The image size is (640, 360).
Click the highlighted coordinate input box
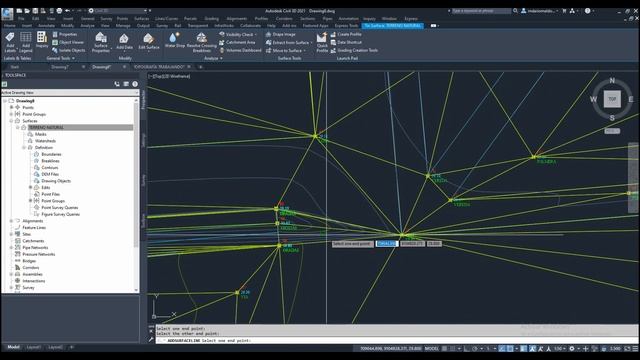pyautogui.click(x=386, y=244)
